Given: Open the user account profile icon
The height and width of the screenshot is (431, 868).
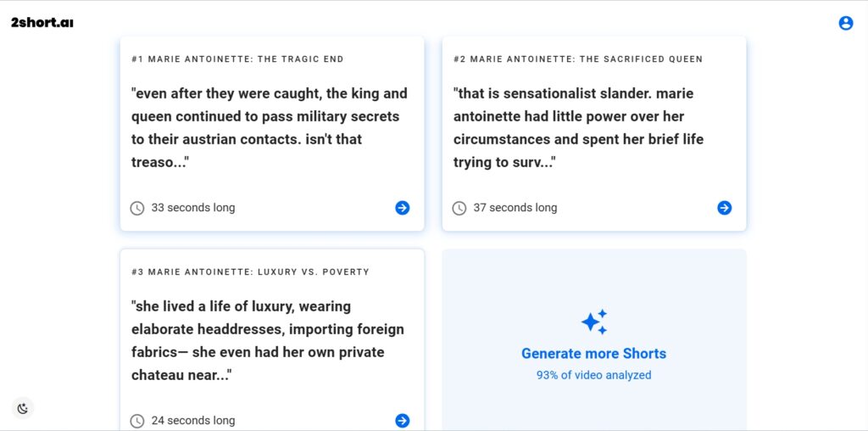Looking at the screenshot, I should click(845, 23).
